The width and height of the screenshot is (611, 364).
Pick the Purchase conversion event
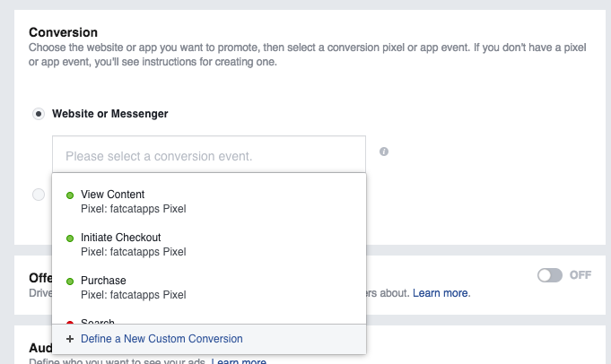tap(103, 281)
